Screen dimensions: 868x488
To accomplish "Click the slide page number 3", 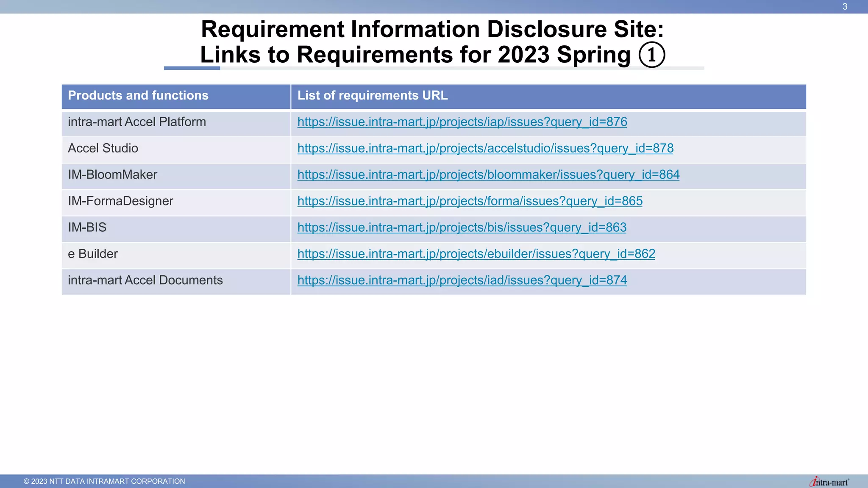I will coord(845,6).
